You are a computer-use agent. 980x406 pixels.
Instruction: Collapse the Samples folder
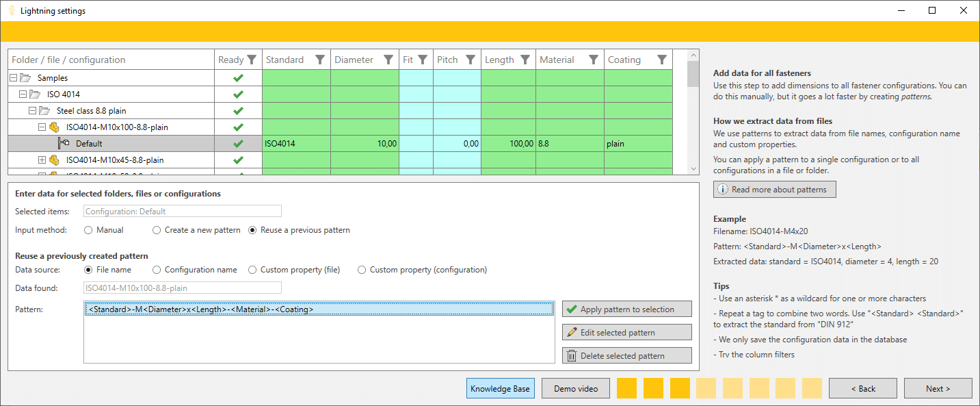(x=14, y=78)
